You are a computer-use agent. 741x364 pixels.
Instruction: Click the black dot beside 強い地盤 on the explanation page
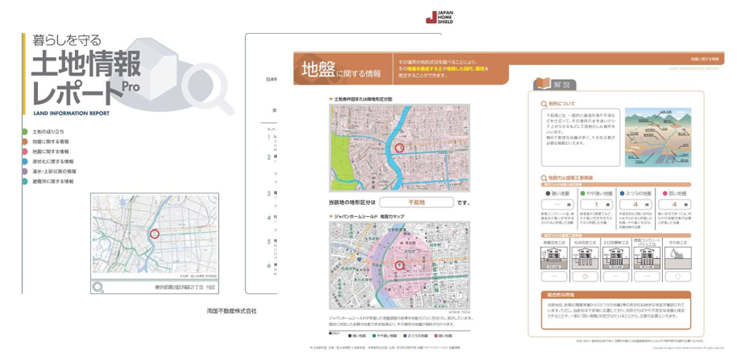coord(548,194)
